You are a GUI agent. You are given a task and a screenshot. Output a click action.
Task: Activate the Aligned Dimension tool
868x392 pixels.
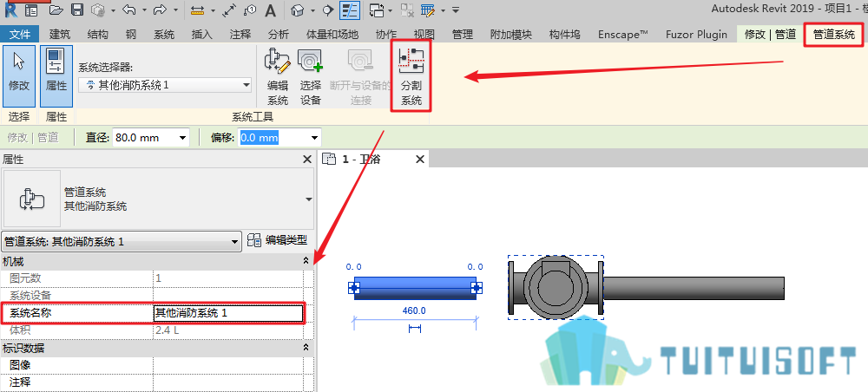click(229, 10)
